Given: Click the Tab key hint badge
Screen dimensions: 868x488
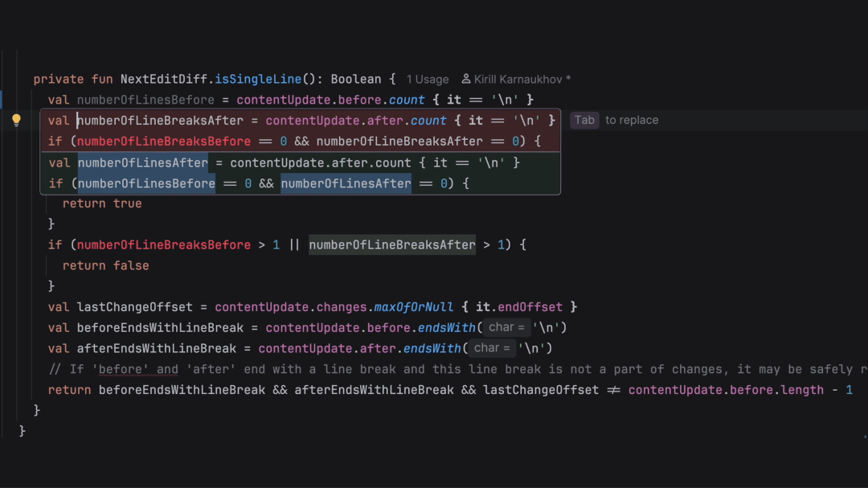Looking at the screenshot, I should tap(584, 121).
